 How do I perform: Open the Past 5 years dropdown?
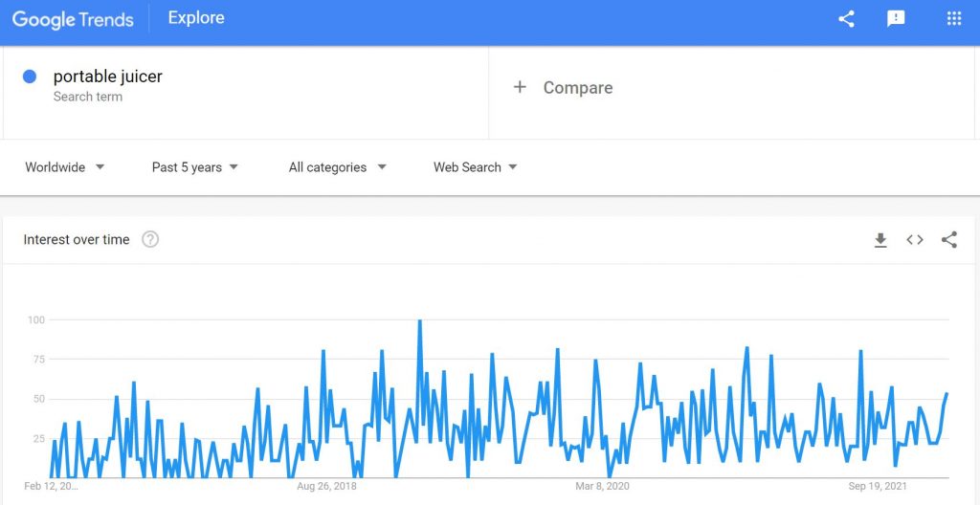point(195,167)
